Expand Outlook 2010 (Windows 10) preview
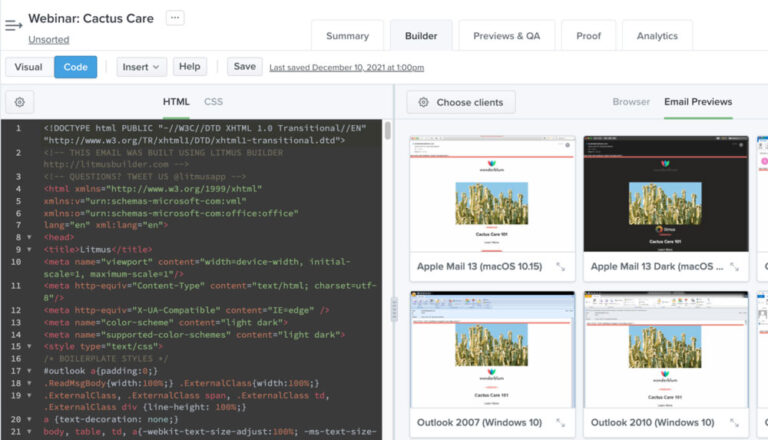The width and height of the screenshot is (768, 440). (734, 422)
